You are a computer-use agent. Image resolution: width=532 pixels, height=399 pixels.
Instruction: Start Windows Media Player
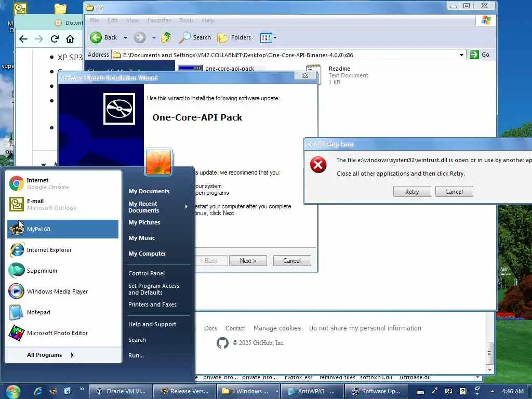click(63, 291)
